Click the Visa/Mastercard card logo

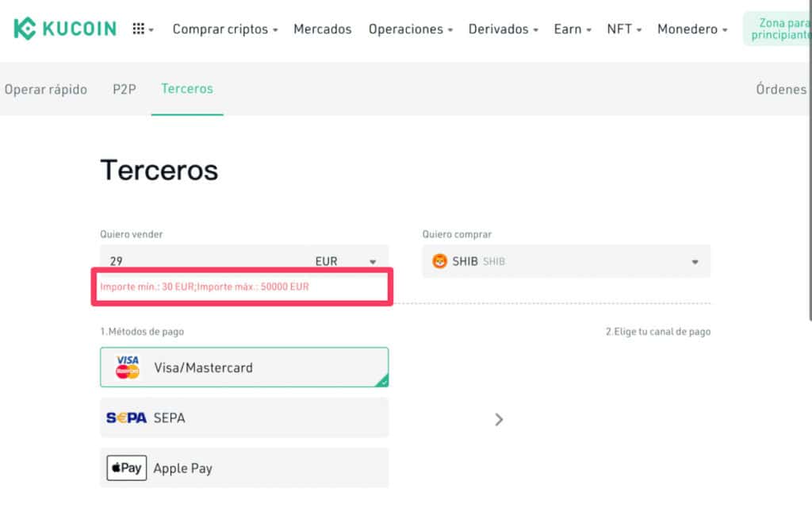[128, 367]
